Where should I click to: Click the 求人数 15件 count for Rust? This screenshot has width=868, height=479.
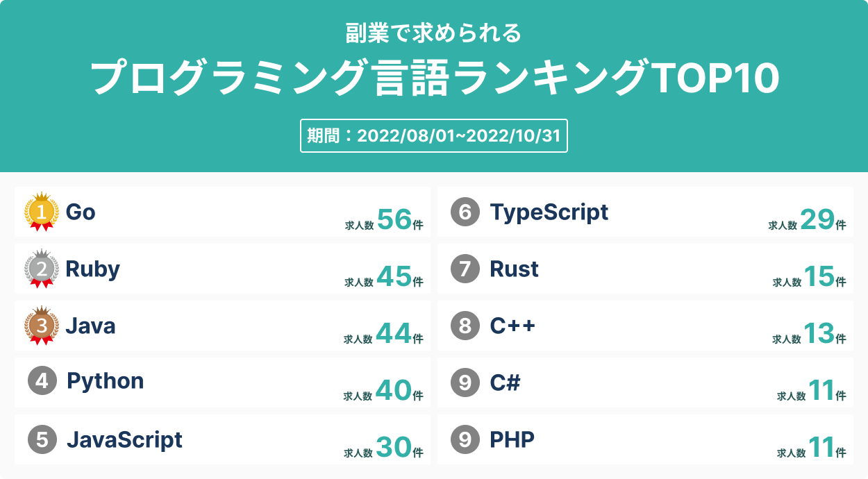click(809, 277)
